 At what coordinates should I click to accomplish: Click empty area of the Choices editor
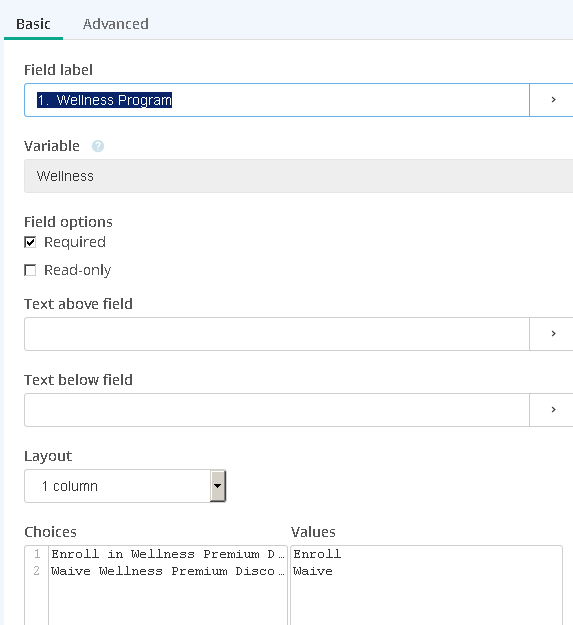pyautogui.click(x=168, y=602)
